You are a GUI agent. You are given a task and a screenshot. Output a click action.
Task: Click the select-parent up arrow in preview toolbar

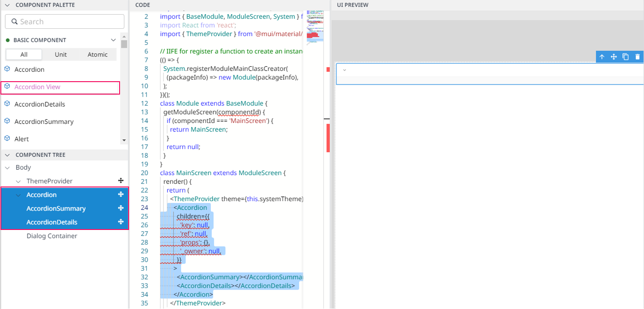[602, 57]
